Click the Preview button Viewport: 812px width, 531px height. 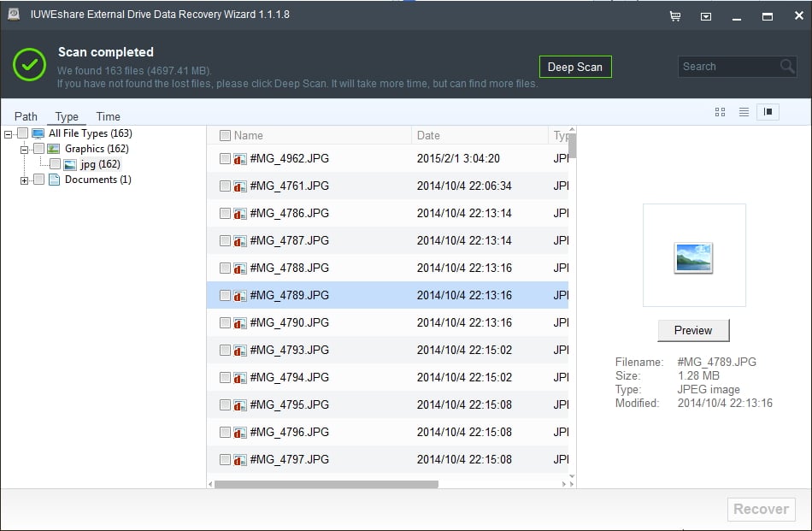pos(693,331)
